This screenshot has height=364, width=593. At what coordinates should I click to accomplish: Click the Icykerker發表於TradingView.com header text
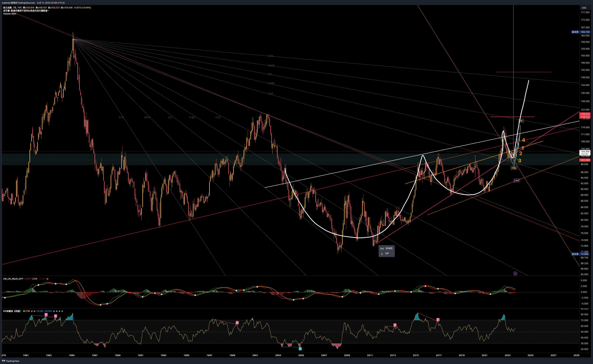(18, 3)
